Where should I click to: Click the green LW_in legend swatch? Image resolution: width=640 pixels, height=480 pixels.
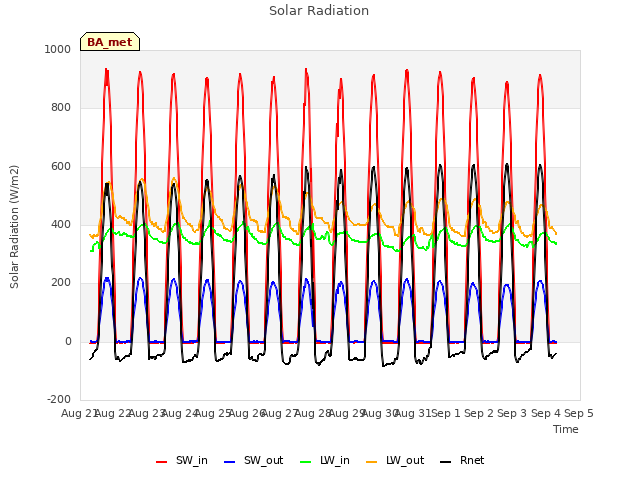(x=306, y=462)
